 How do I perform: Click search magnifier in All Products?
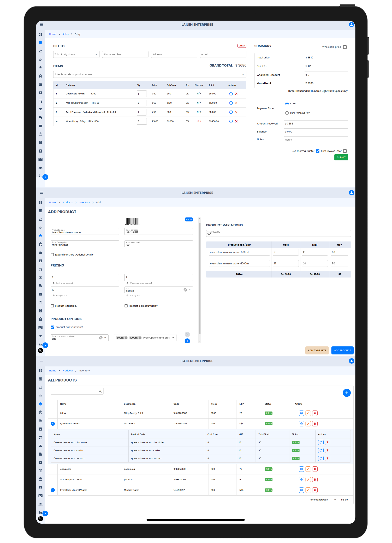coord(100,391)
